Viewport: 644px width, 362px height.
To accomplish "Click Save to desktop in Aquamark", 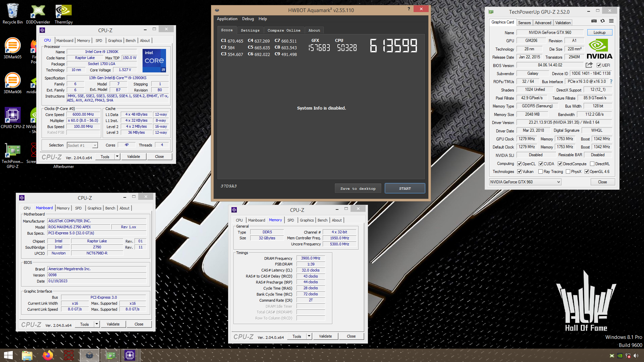I will 358,188.
